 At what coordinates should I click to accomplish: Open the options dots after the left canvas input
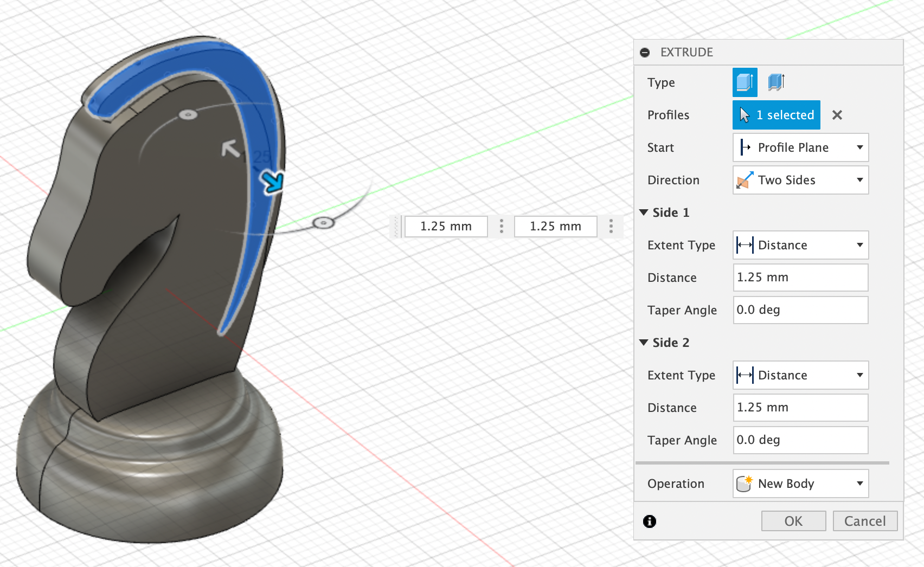coord(502,226)
